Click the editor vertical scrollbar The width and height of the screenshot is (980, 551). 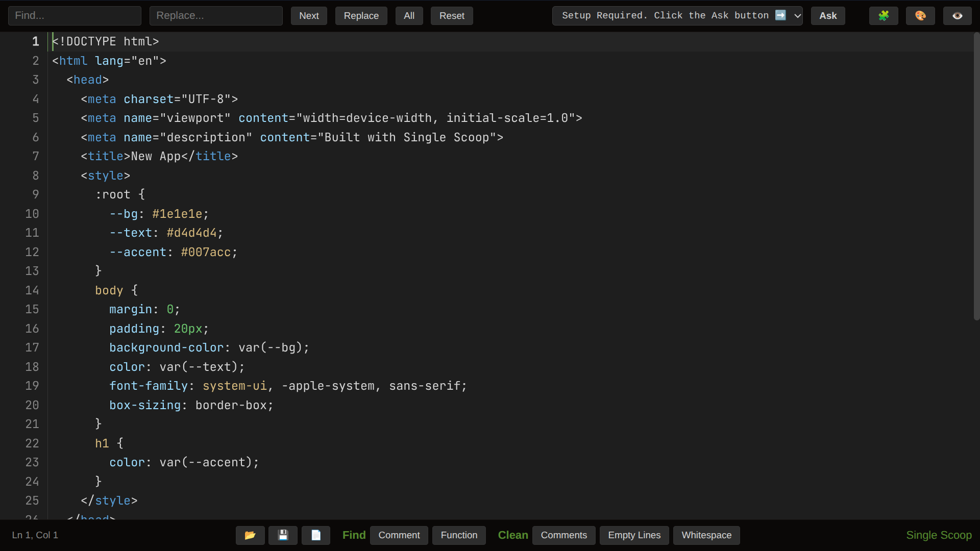coord(976,176)
